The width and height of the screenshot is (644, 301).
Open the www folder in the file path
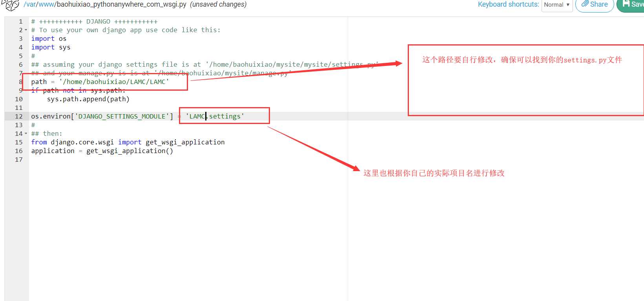46,5
